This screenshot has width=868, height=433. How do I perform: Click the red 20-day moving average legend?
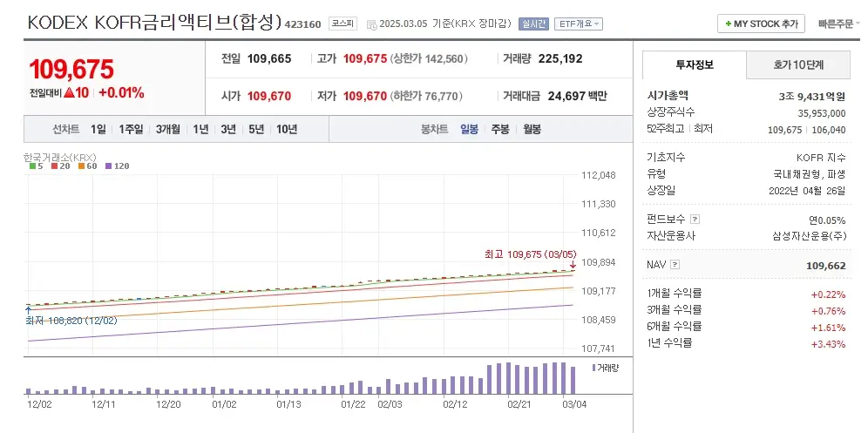point(60,166)
